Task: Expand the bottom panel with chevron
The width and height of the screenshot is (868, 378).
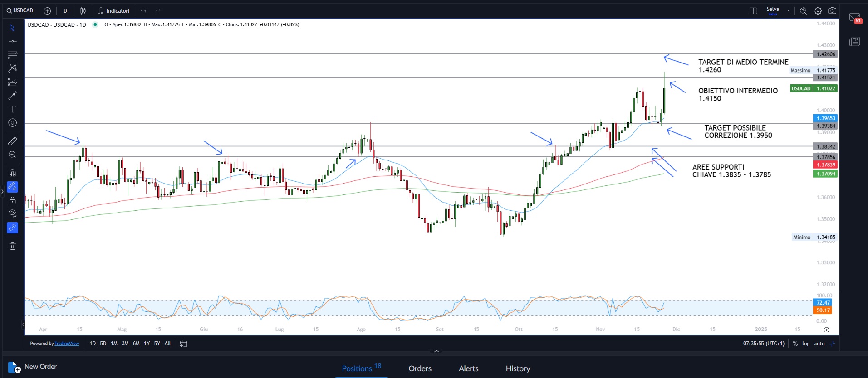Action: [436, 351]
